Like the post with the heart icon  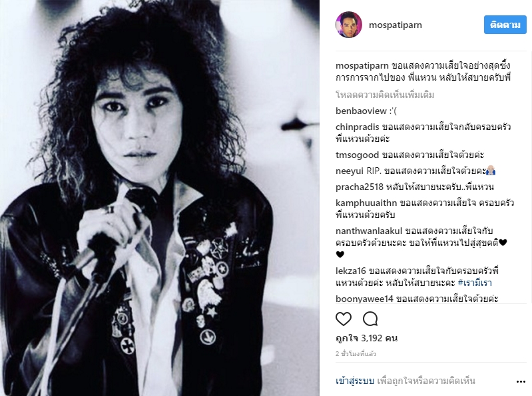click(344, 319)
